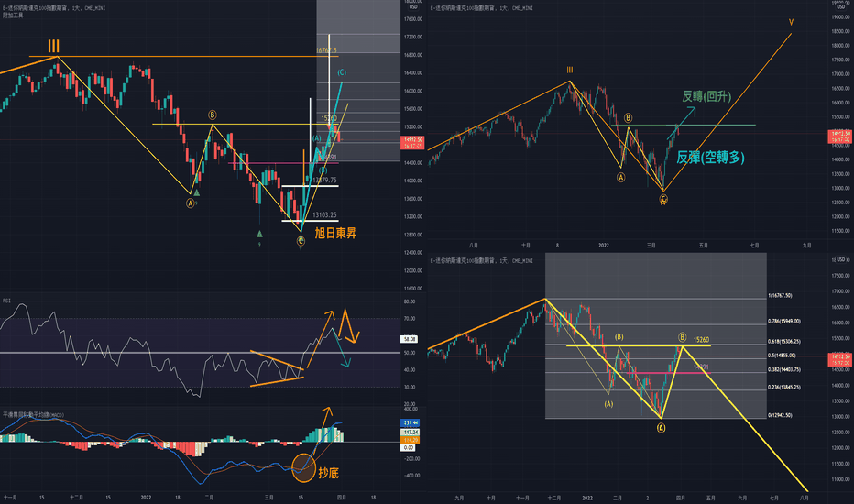Click 十二月 on the bottom-right chart time axis
This screenshot has width=854, height=504.
[x=553, y=498]
